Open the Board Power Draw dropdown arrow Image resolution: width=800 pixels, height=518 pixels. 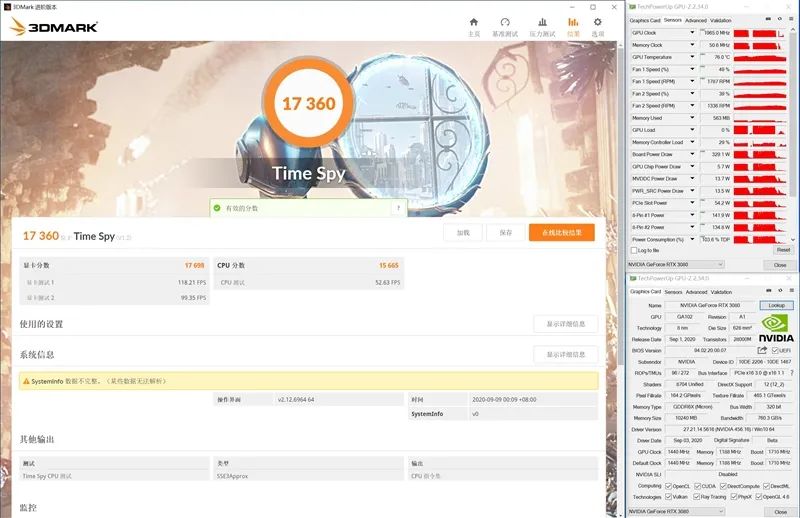click(x=692, y=154)
